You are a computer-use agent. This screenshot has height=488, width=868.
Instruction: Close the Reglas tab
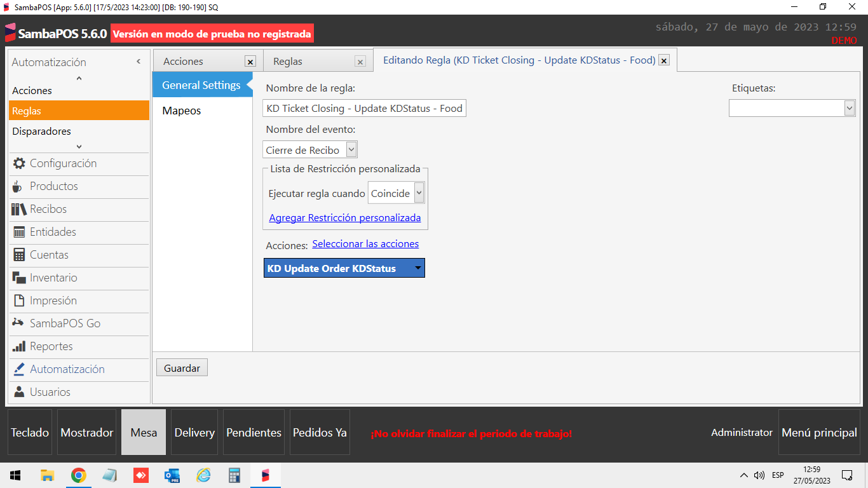click(360, 62)
